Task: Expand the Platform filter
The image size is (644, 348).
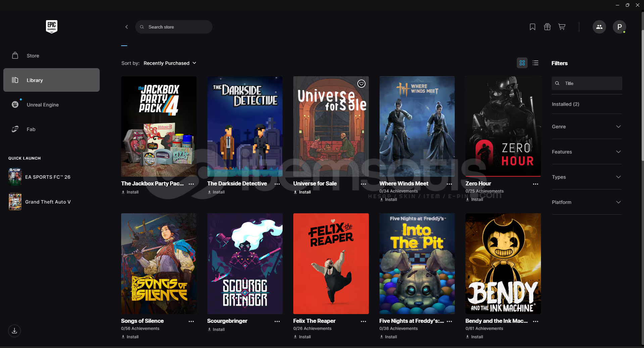Action: (x=587, y=202)
